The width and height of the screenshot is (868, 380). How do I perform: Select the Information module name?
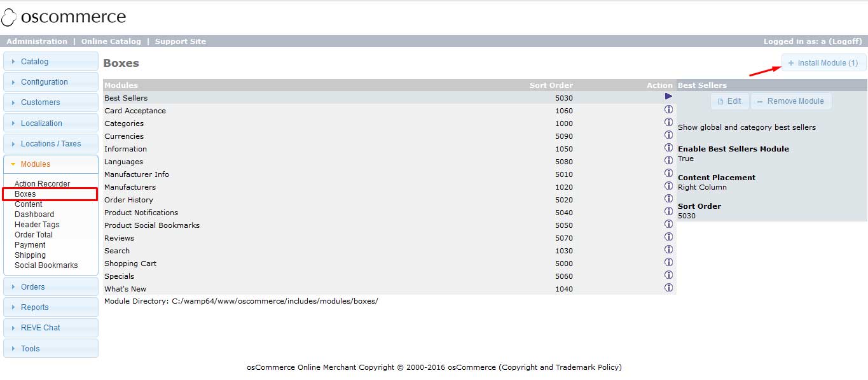point(125,149)
